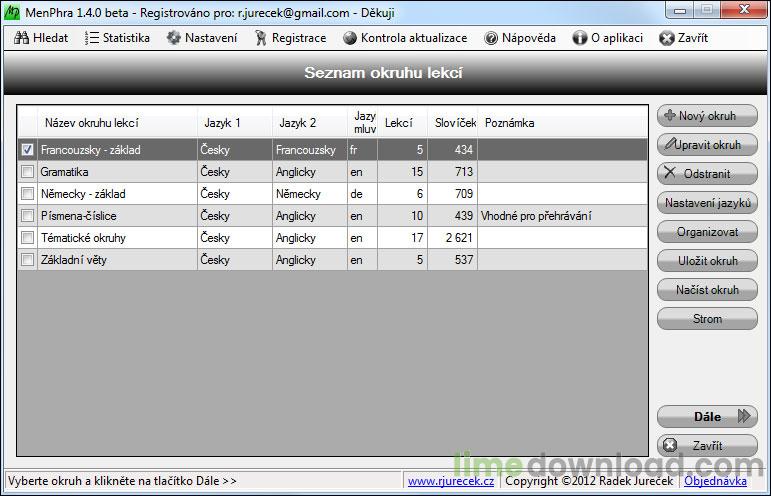
Task: Click the list icon beside Statistika
Action: [91, 38]
